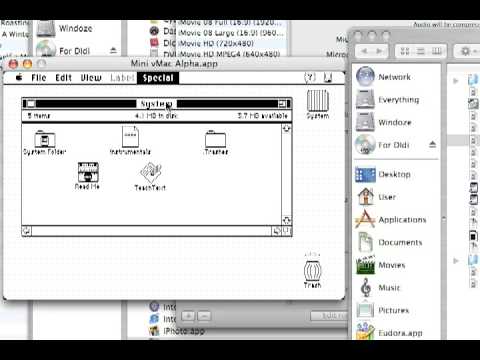Click the System window scroll-left arrow
This screenshot has height=360, width=480.
click(27, 231)
